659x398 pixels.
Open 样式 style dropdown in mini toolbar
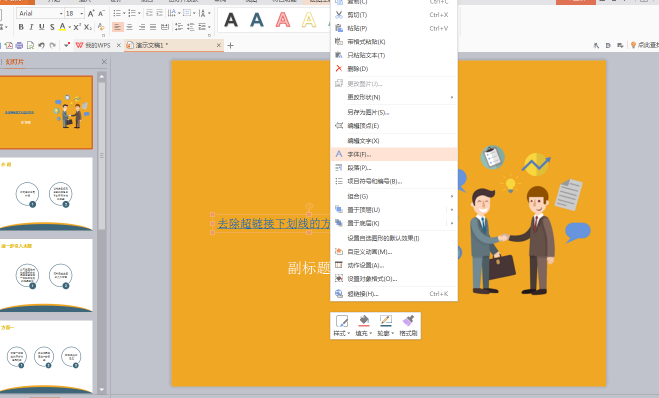pyautogui.click(x=341, y=326)
